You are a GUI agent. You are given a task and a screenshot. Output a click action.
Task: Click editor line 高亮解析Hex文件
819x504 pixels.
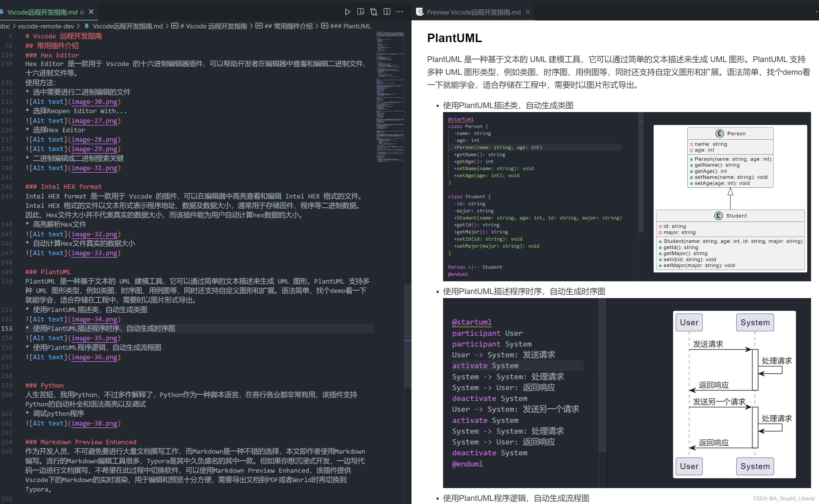[x=59, y=225]
